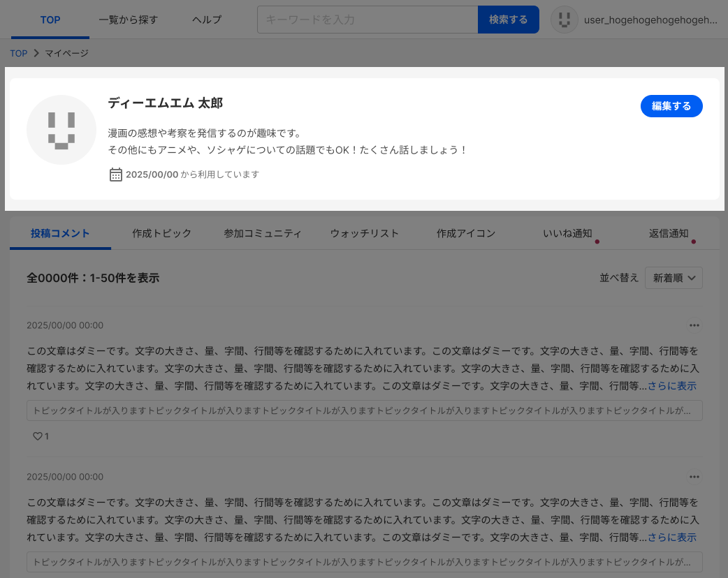The width and height of the screenshot is (728, 578).
Task: Click the large profile avatar image
Action: tap(61, 130)
